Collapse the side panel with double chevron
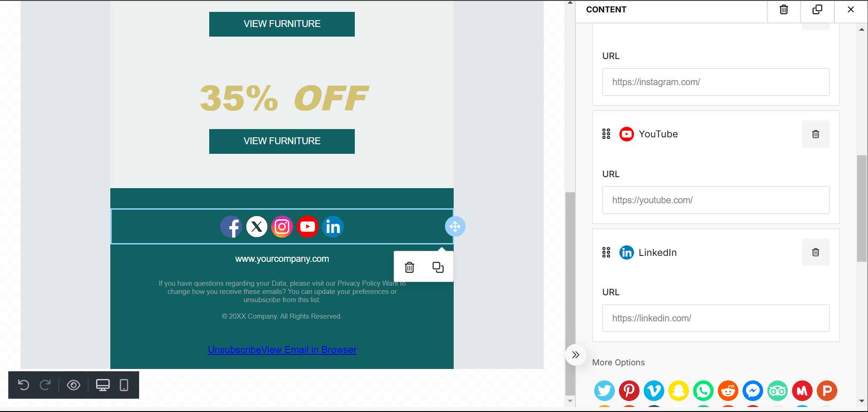This screenshot has height=412, width=868. [x=576, y=355]
